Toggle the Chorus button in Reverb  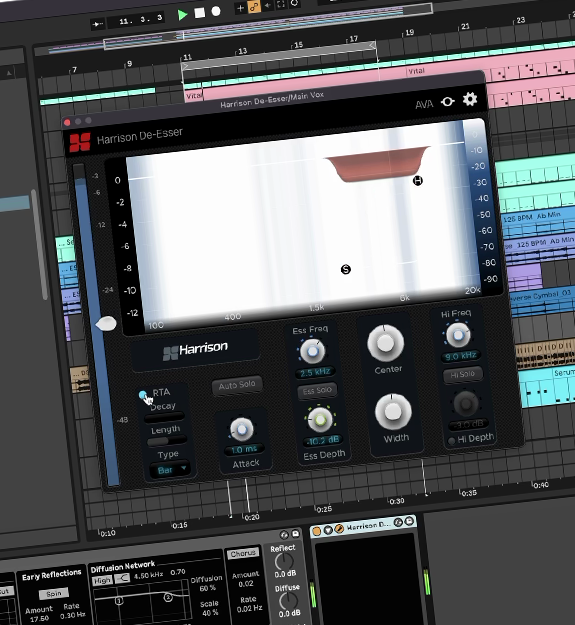243,554
